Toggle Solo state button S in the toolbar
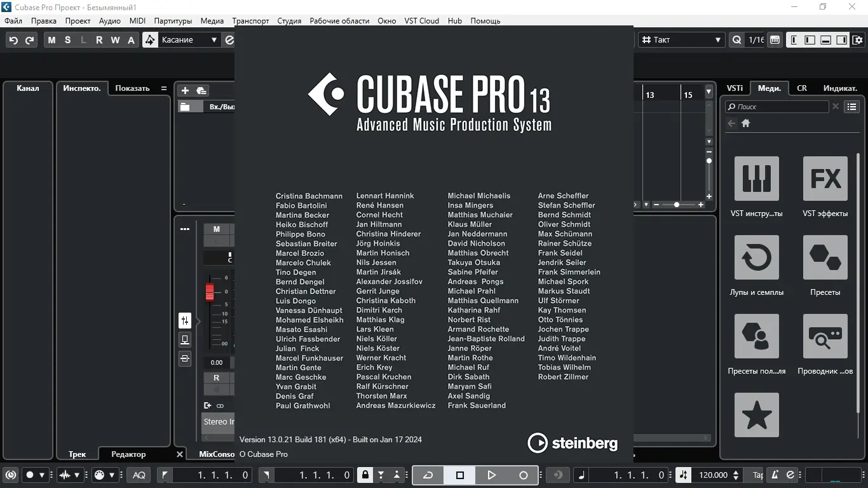868x488 pixels. click(x=67, y=40)
